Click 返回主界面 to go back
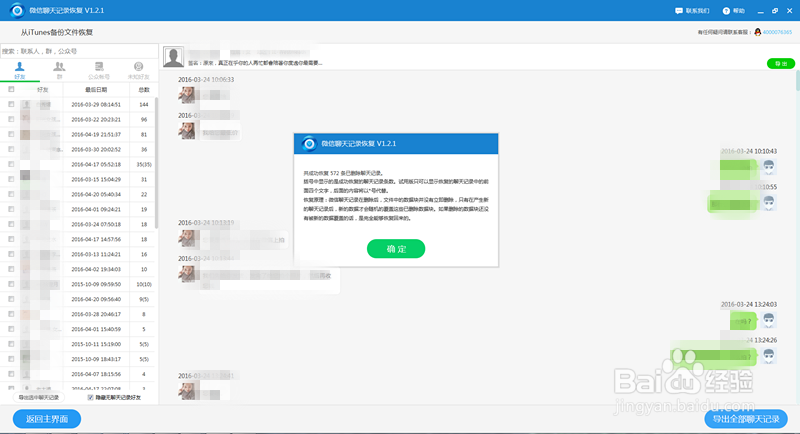 [x=47, y=419]
